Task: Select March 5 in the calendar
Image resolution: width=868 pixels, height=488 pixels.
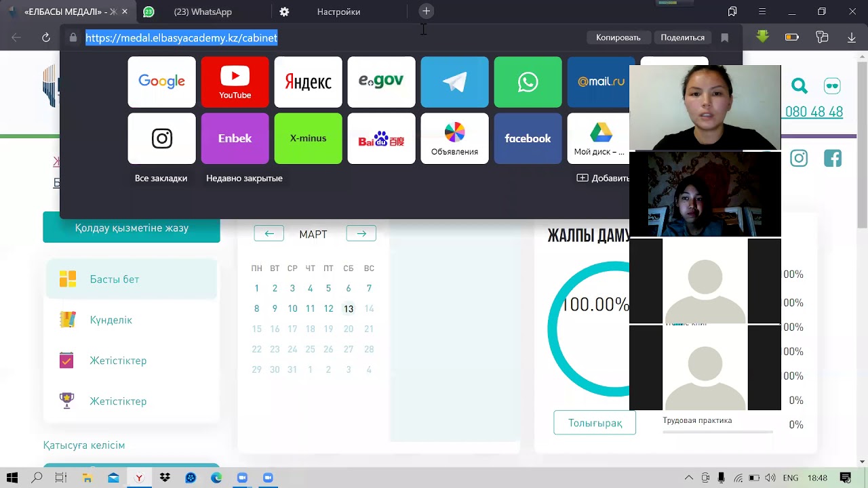Action: [x=328, y=289]
